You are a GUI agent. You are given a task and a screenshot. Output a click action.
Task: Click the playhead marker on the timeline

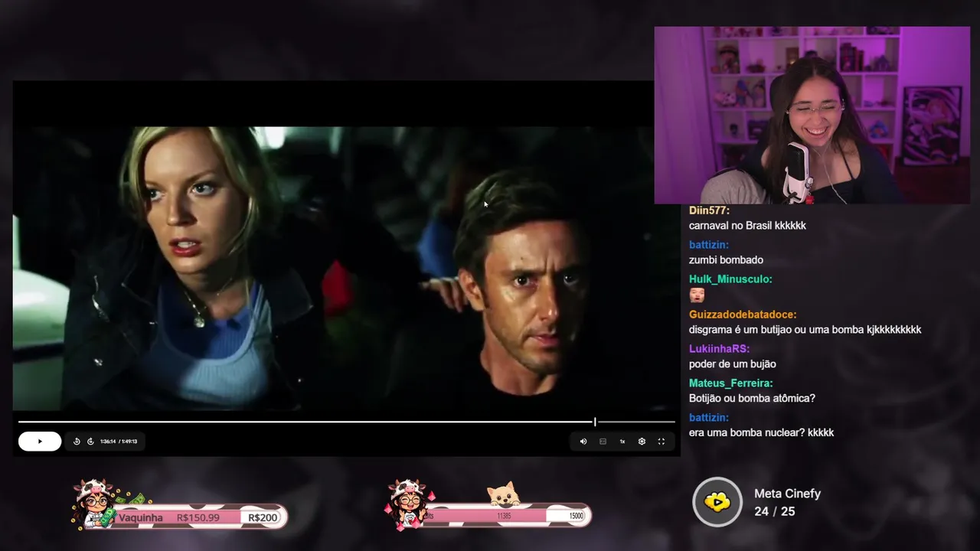(x=595, y=422)
